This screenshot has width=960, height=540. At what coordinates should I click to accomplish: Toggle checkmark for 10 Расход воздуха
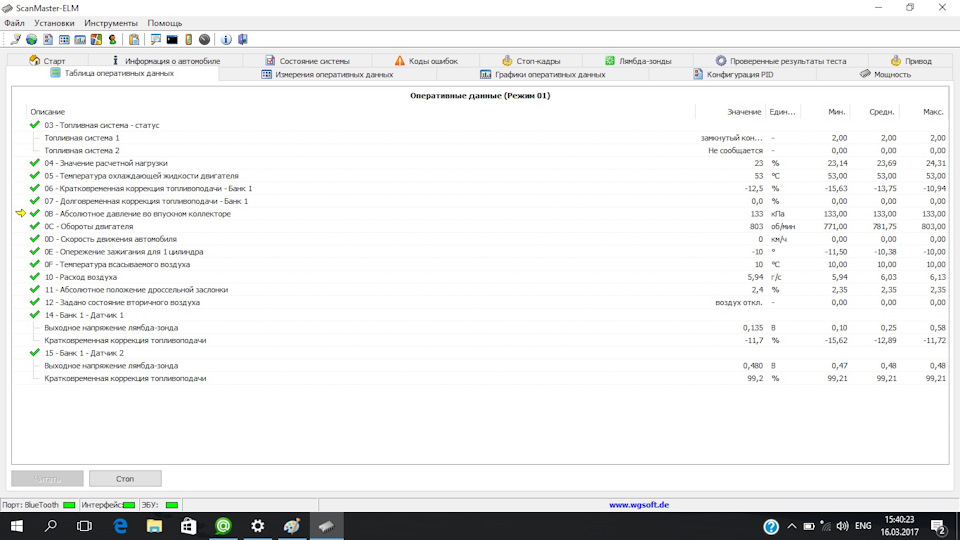pyautogui.click(x=35, y=277)
